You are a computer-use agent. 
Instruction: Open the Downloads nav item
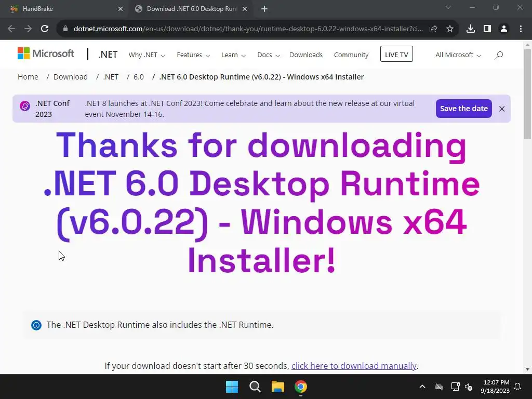306,55
